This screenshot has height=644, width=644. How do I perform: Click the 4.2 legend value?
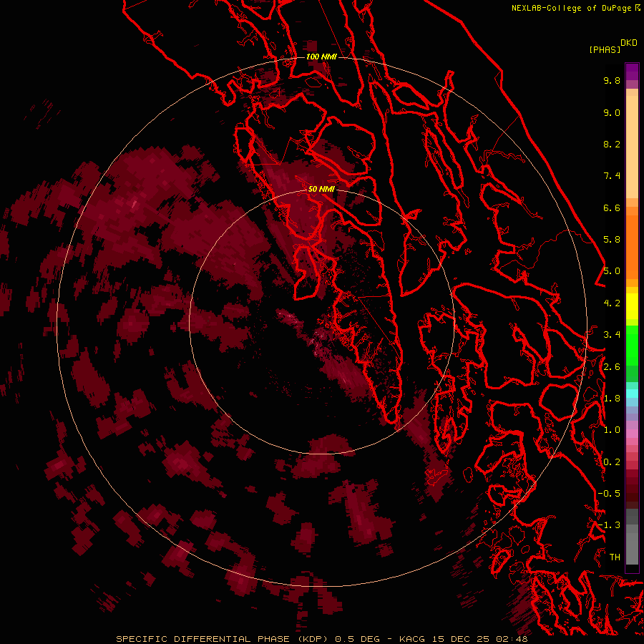coord(612,303)
